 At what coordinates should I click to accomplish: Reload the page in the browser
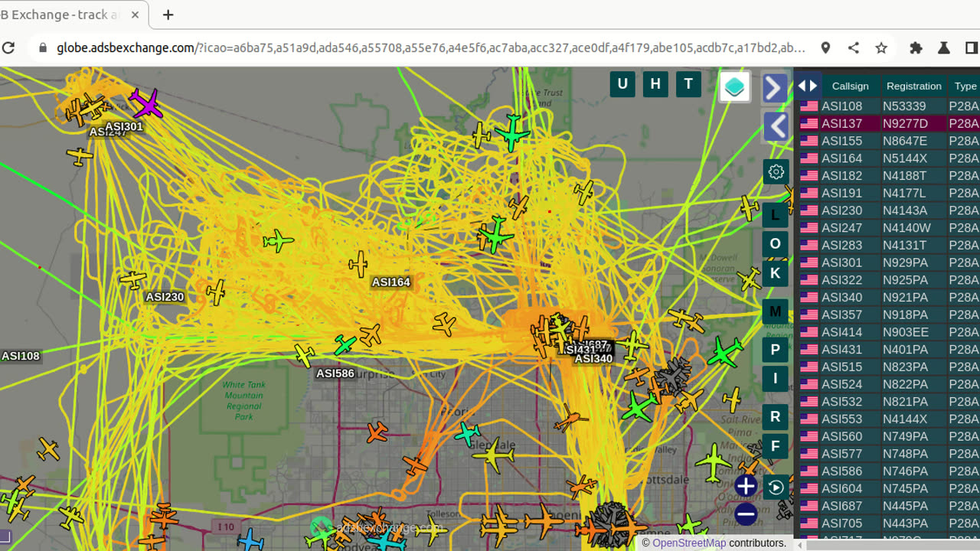pyautogui.click(x=8, y=47)
